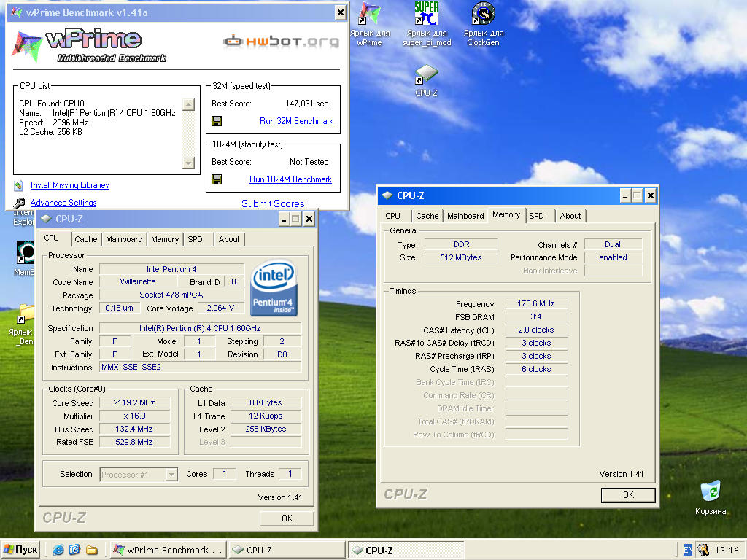Click the Best Score 147,031 sec text
Screen dimensions: 747x560
click(307, 104)
